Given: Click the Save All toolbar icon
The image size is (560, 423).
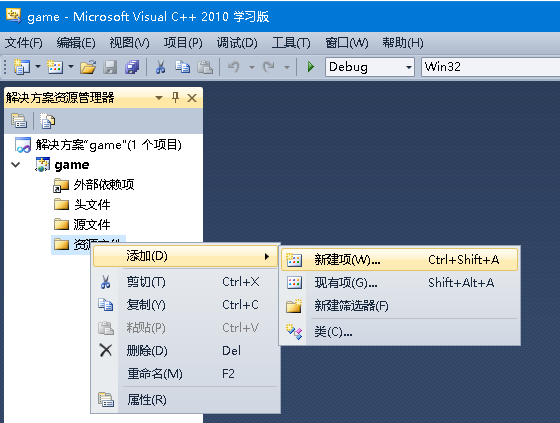Looking at the screenshot, I should coord(132,67).
